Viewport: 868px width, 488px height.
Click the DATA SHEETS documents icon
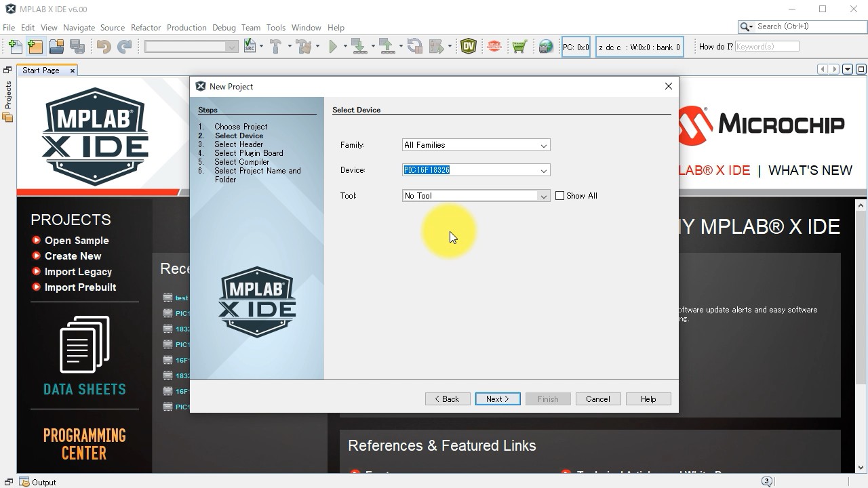click(84, 344)
